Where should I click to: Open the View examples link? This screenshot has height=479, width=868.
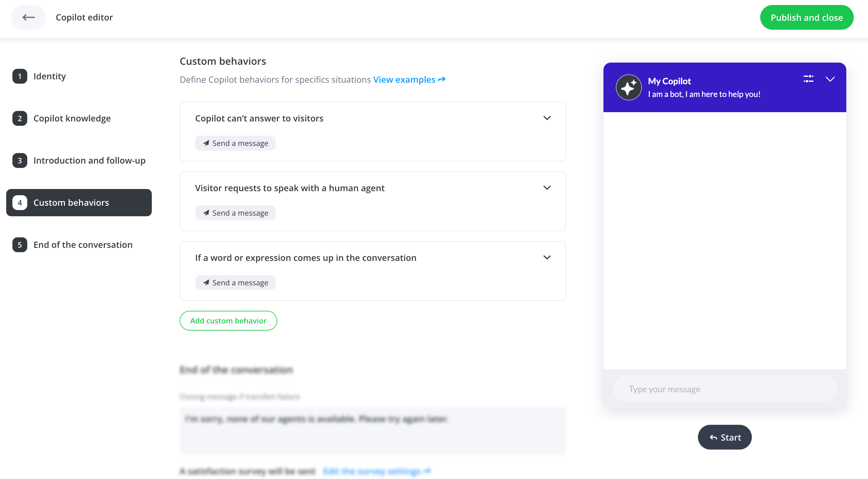pyautogui.click(x=409, y=80)
